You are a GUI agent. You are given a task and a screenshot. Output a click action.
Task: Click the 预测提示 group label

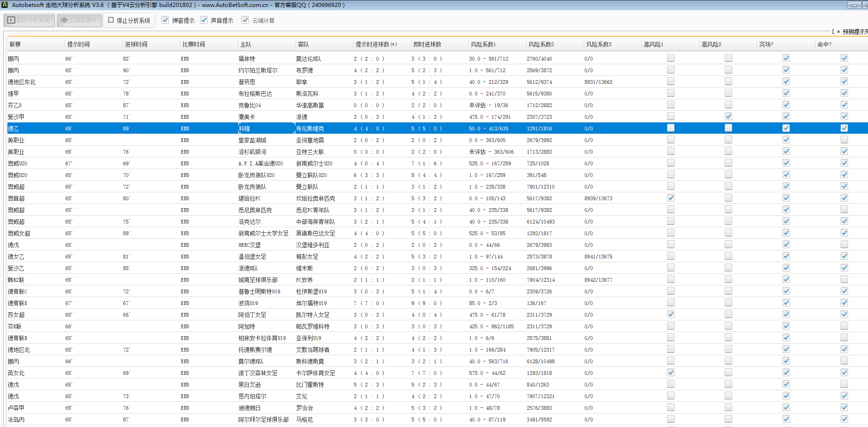pos(854,32)
